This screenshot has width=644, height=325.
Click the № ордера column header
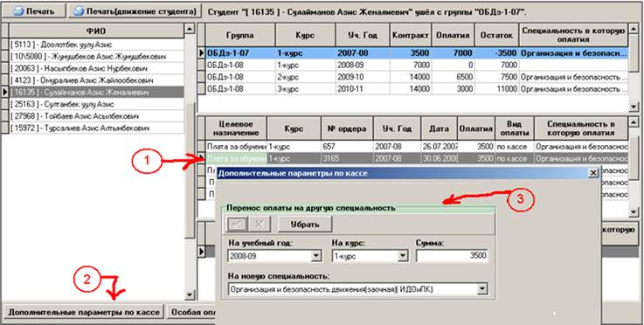[347, 128]
